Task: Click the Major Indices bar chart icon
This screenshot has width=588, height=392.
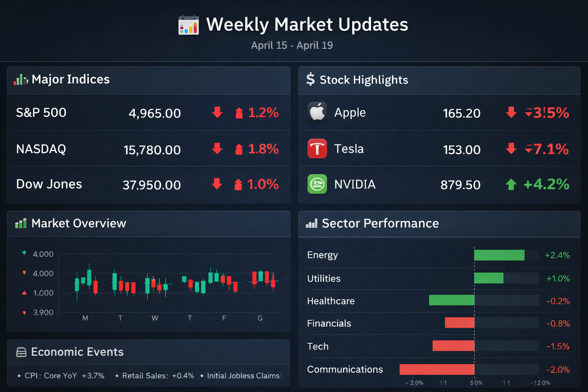Action: click(x=20, y=80)
